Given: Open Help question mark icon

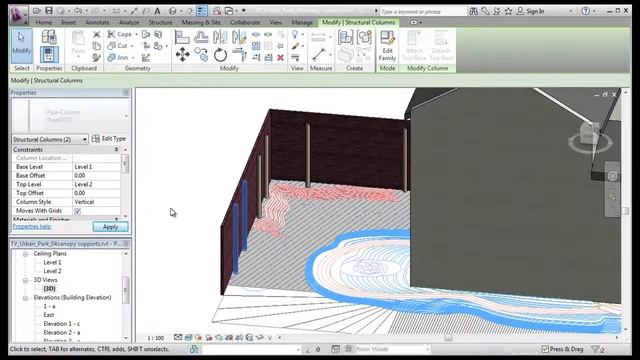Looking at the screenshot, I should (x=586, y=11).
